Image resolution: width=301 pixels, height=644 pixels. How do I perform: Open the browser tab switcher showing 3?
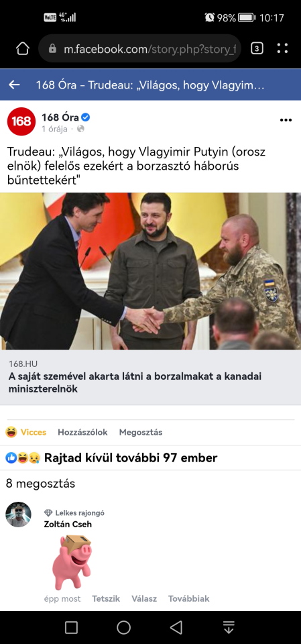click(x=257, y=49)
